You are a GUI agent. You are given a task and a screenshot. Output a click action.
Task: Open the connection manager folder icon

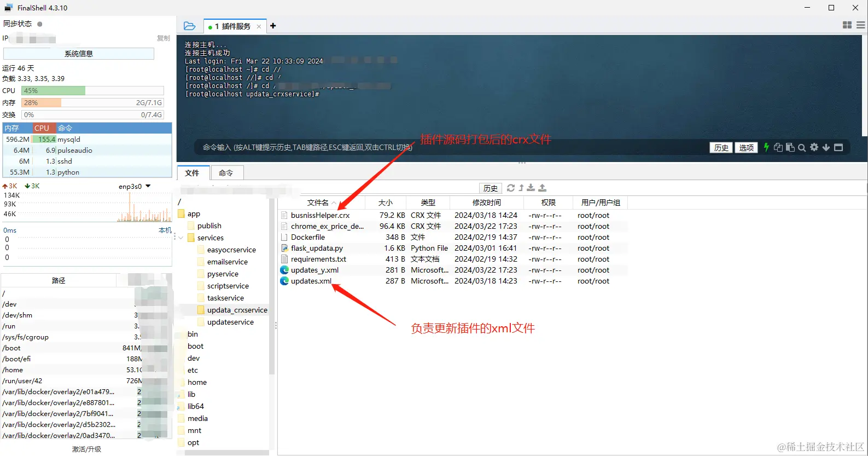[x=189, y=26]
